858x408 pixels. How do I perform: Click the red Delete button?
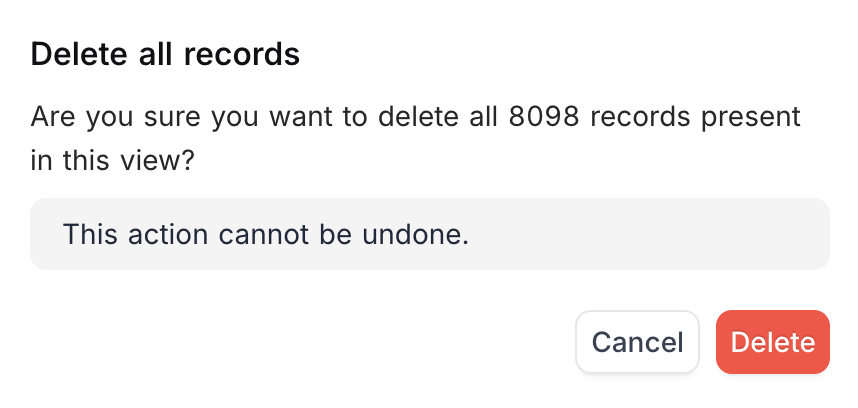(x=773, y=342)
